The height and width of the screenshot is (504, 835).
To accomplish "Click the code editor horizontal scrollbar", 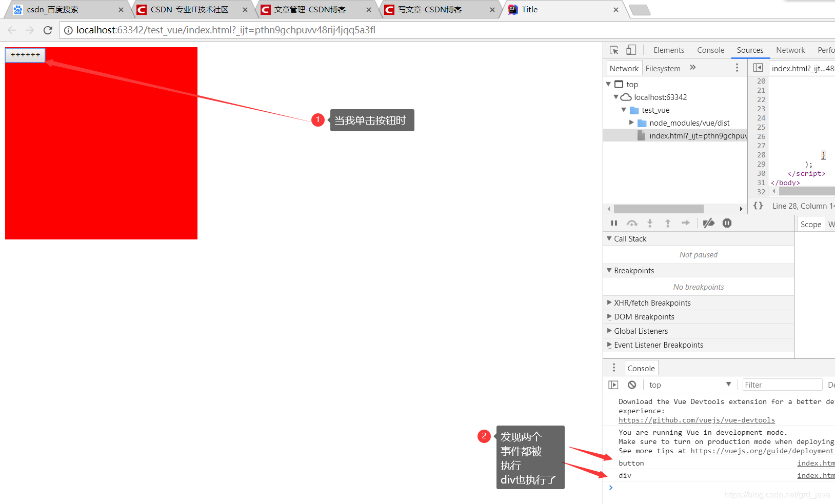I will click(x=807, y=191).
